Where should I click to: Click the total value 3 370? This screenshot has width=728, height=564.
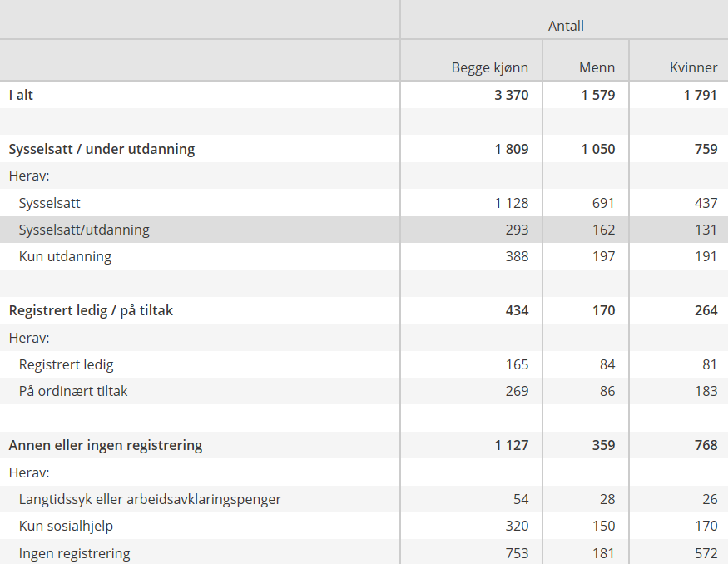tap(511, 95)
